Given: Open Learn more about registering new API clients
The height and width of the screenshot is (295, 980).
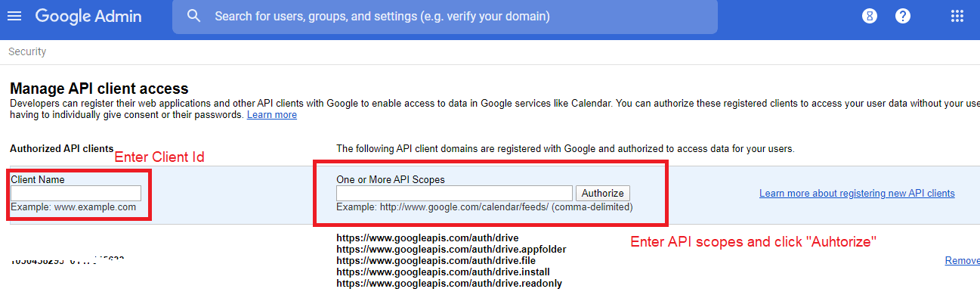Looking at the screenshot, I should pos(857,194).
